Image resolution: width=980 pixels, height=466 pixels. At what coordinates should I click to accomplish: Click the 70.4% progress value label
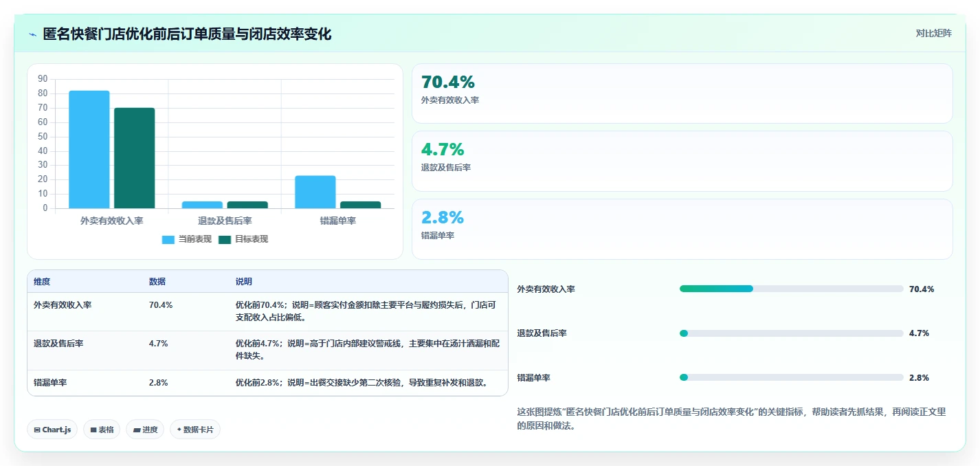tap(922, 289)
